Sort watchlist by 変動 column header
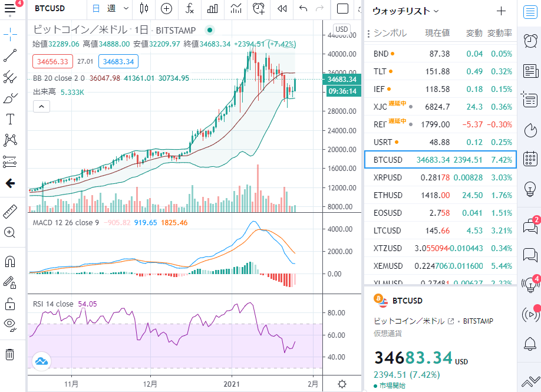This screenshot has width=541, height=392. coord(474,33)
